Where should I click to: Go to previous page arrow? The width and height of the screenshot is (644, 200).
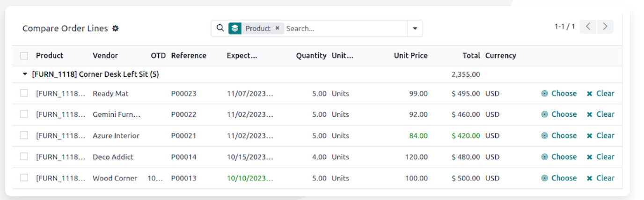pyautogui.click(x=588, y=27)
